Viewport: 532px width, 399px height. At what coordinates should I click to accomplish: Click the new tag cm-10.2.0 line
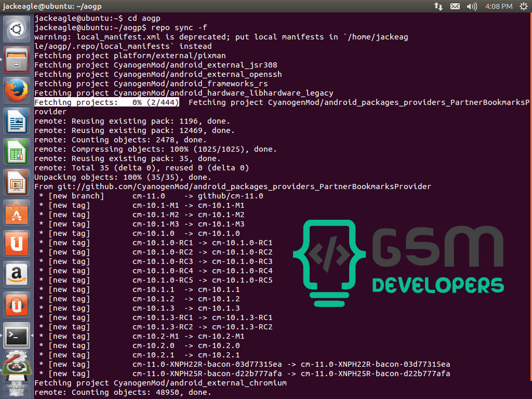click(139, 345)
